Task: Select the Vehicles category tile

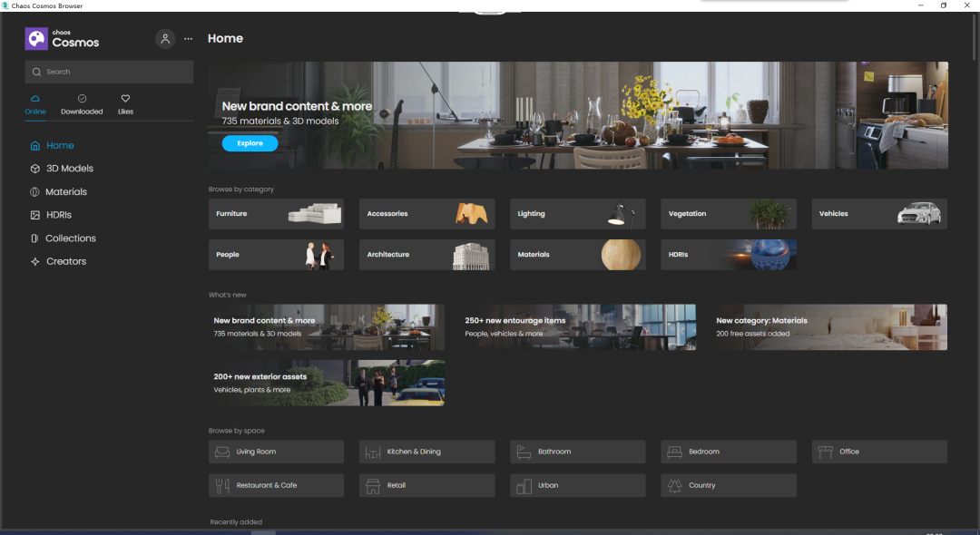Action: [878, 214]
